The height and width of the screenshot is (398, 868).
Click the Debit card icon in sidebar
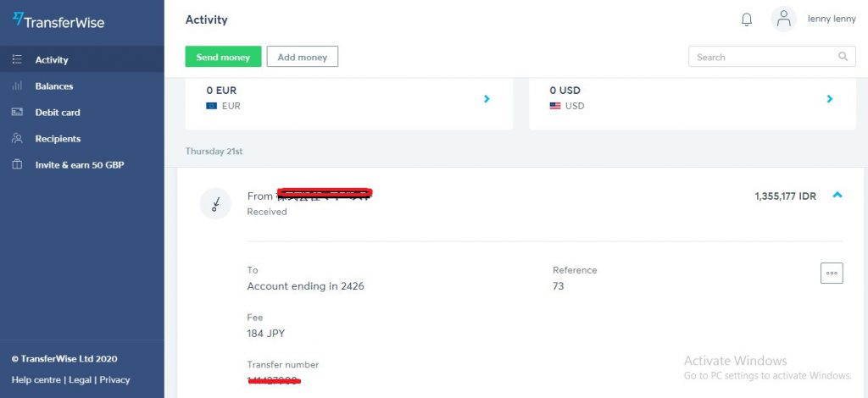click(17, 113)
